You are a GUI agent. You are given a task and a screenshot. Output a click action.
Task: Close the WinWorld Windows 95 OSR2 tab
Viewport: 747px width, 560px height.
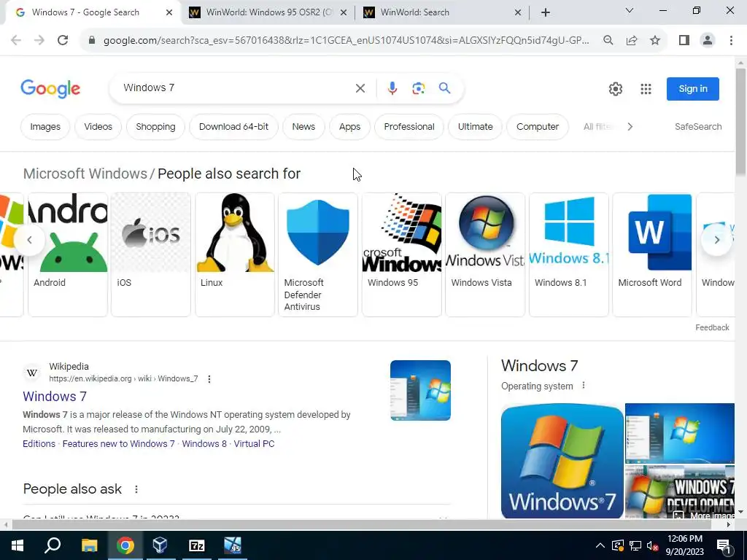(x=343, y=12)
